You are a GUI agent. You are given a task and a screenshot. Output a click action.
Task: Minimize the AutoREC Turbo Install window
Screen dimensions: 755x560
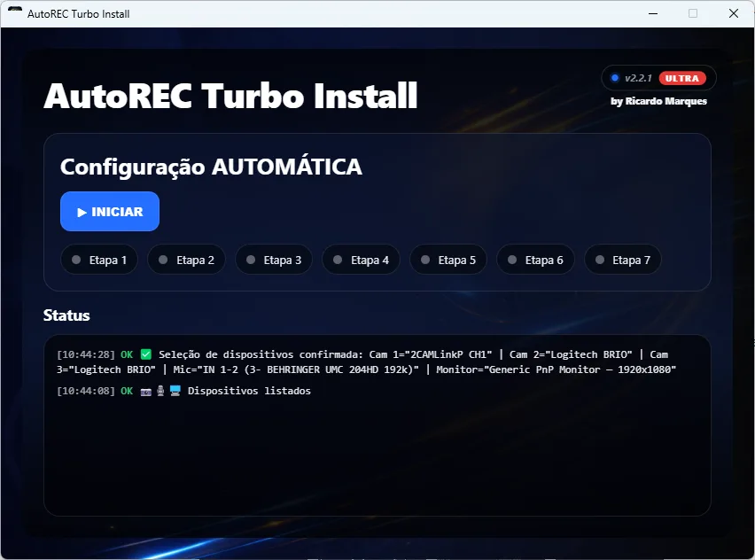[653, 13]
